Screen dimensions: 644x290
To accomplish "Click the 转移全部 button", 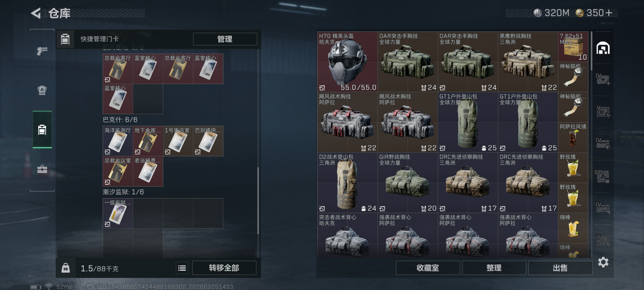I will [x=224, y=268].
